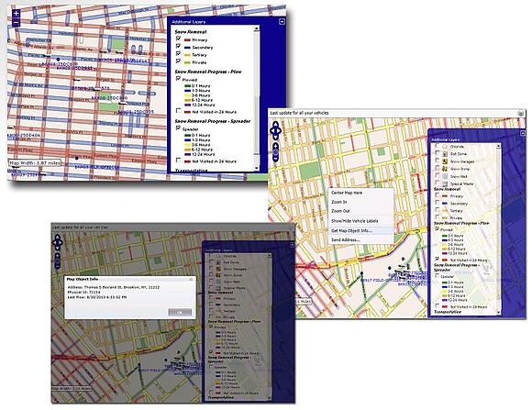532x410 pixels.
Task: Toggle Secondary checkbox in top-left layers panel
Action: 178,46
